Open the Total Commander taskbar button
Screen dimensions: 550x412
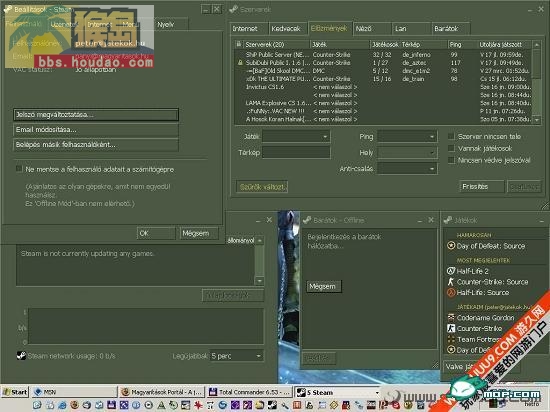point(250,392)
